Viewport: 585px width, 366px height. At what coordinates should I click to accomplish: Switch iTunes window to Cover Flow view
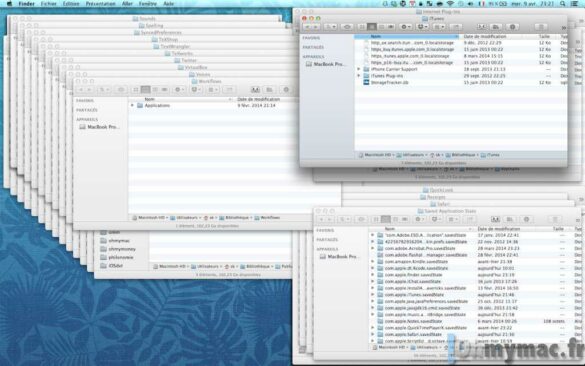point(391,27)
